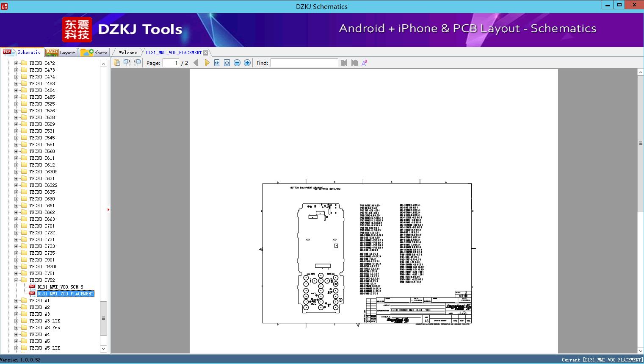The height and width of the screenshot is (364, 644).
Task: Expand the TECNO TV51 folder
Action: point(16,273)
